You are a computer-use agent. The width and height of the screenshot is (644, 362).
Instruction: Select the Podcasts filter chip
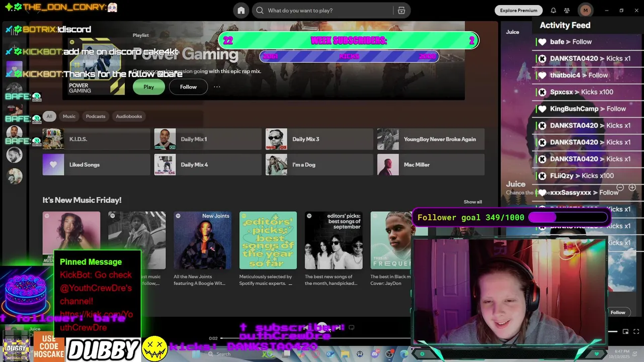coord(96,116)
